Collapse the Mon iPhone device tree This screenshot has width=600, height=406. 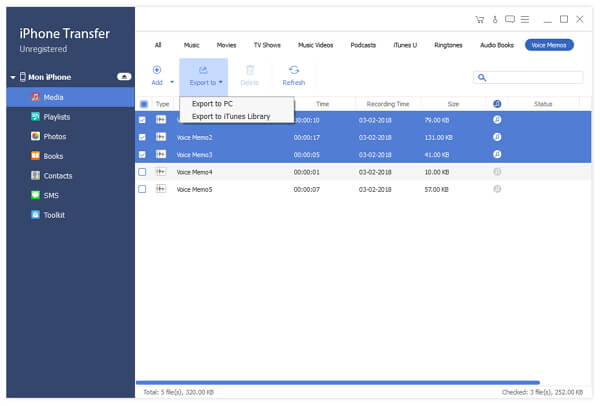tap(13, 77)
